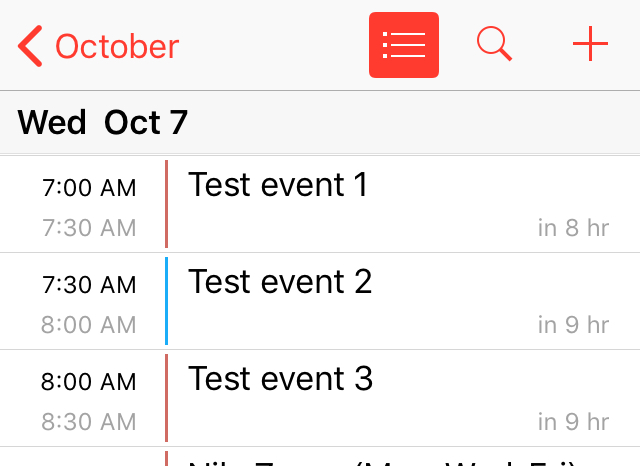Select the 8:00 AM start time of event 3

click(89, 381)
